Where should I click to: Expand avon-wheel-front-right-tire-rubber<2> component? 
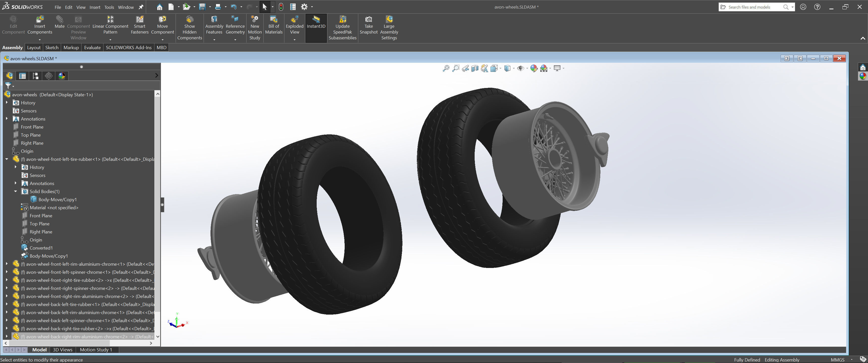[7, 280]
